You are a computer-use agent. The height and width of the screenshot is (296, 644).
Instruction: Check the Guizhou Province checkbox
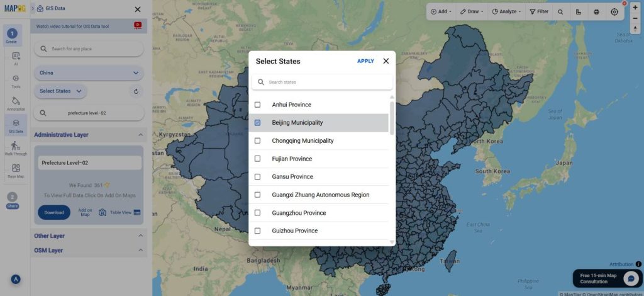pos(257,231)
